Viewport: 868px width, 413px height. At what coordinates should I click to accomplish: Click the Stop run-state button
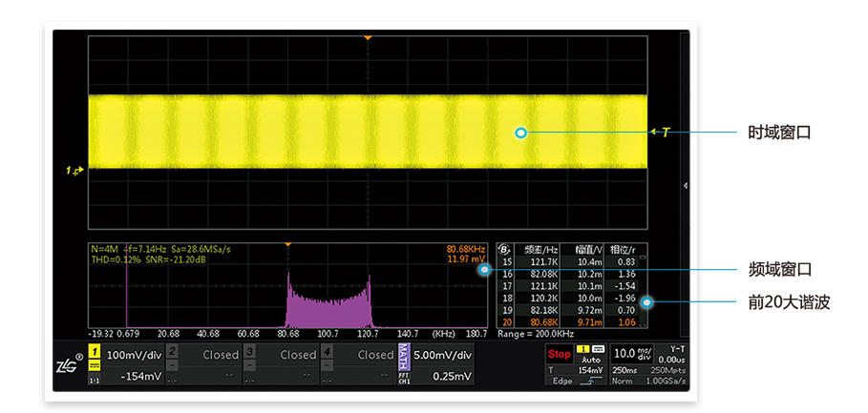(x=560, y=355)
